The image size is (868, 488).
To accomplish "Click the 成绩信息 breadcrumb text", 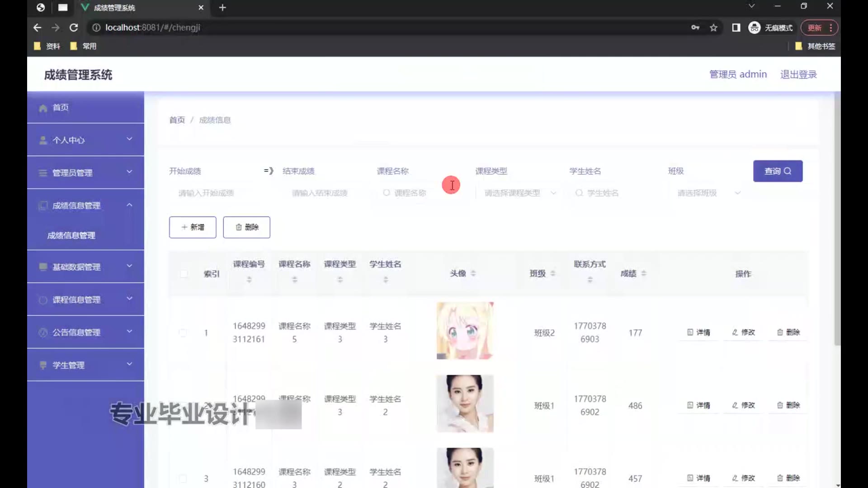I will coord(215,120).
